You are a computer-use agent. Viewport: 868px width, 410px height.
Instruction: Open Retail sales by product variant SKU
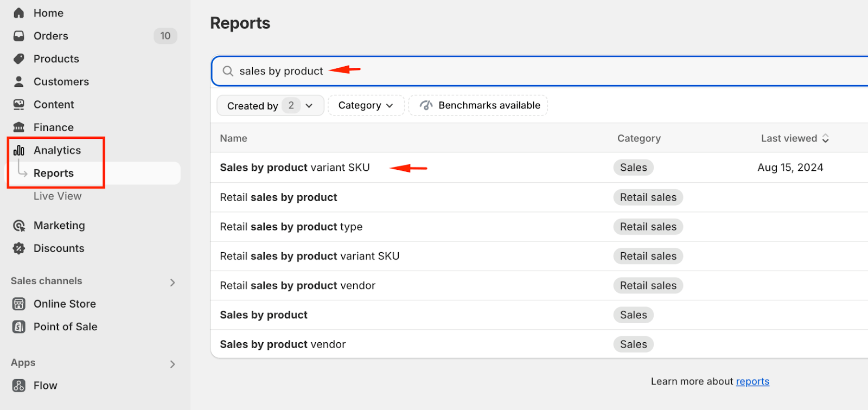(x=310, y=256)
